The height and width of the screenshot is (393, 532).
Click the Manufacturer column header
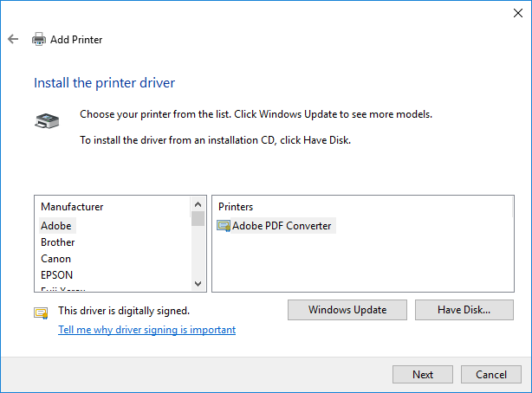pos(72,207)
